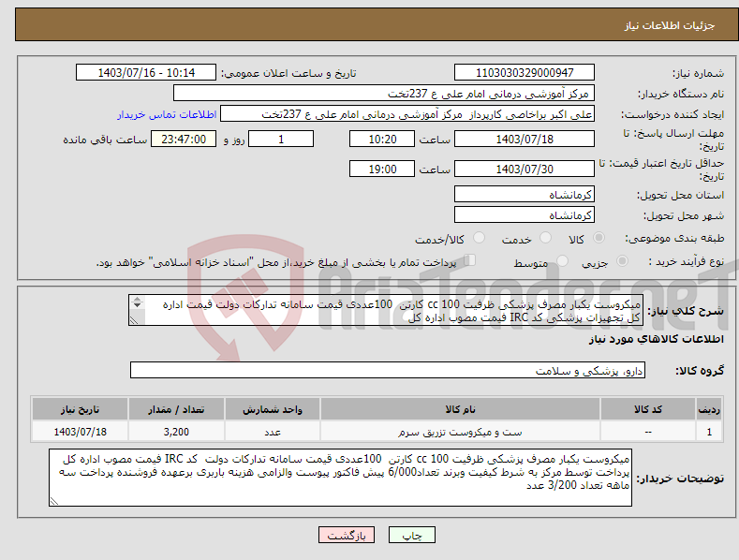Click the تاریخ نیاز column header
The height and width of the screenshot is (560, 739).
[x=81, y=409]
